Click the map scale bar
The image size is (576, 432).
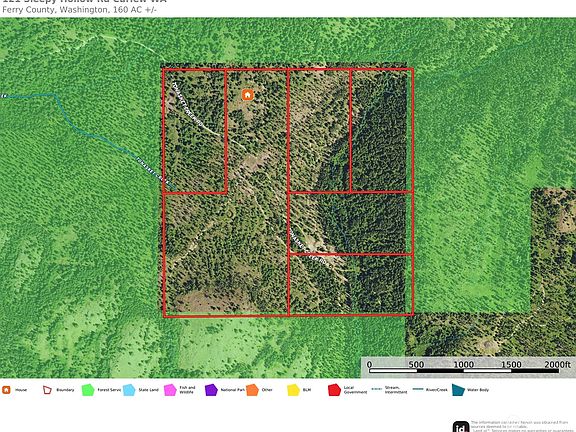[x=464, y=371]
